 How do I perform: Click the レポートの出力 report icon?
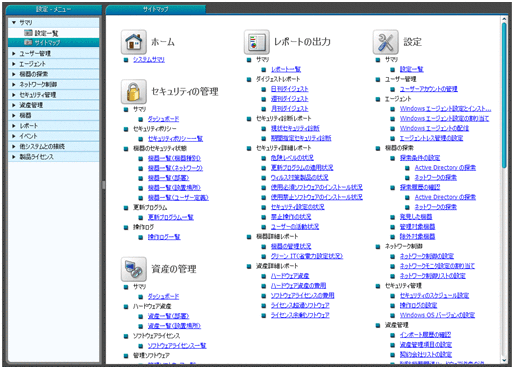257,42
